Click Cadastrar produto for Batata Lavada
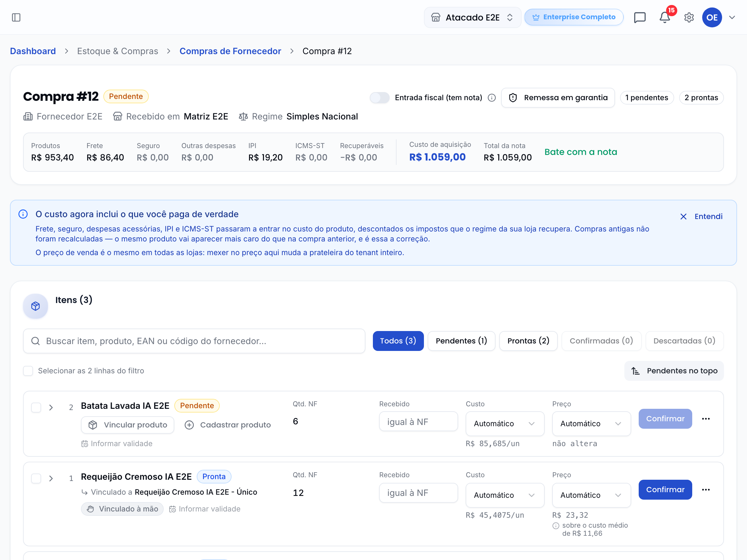Image resolution: width=747 pixels, height=560 pixels. [x=228, y=425]
